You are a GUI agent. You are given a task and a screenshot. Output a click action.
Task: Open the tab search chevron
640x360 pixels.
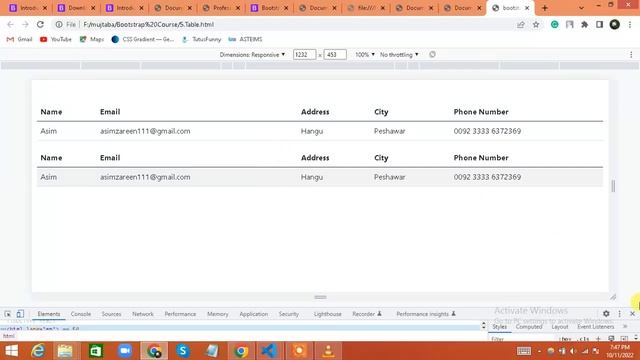(x=581, y=8)
